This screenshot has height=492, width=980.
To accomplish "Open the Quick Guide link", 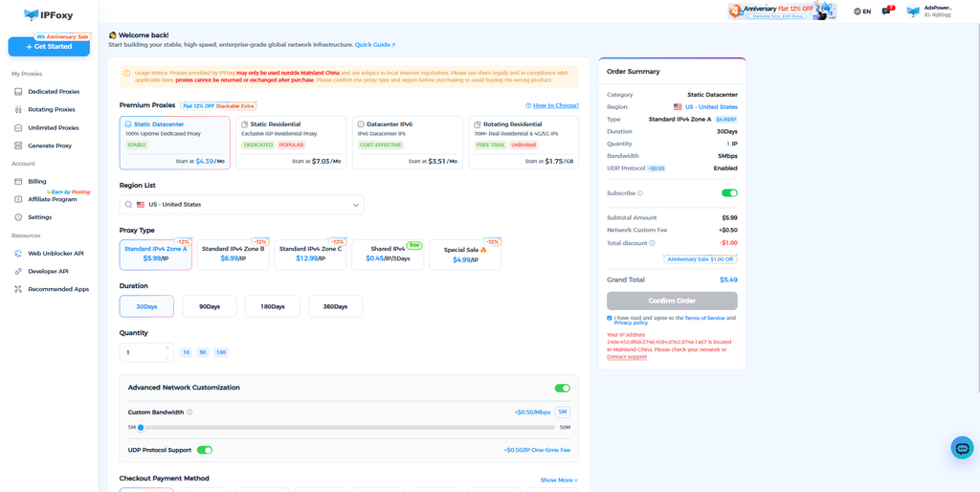I will pos(375,45).
